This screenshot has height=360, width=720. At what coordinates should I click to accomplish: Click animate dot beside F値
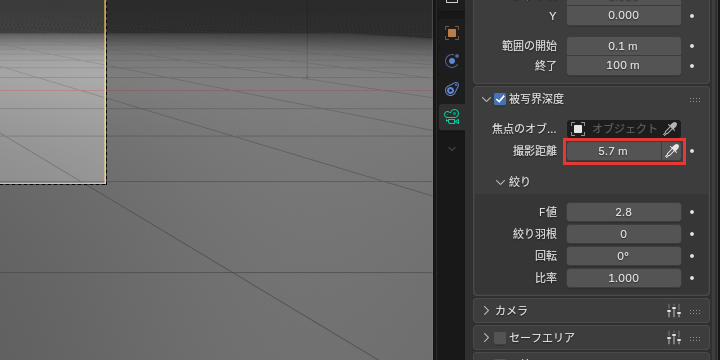tap(692, 212)
